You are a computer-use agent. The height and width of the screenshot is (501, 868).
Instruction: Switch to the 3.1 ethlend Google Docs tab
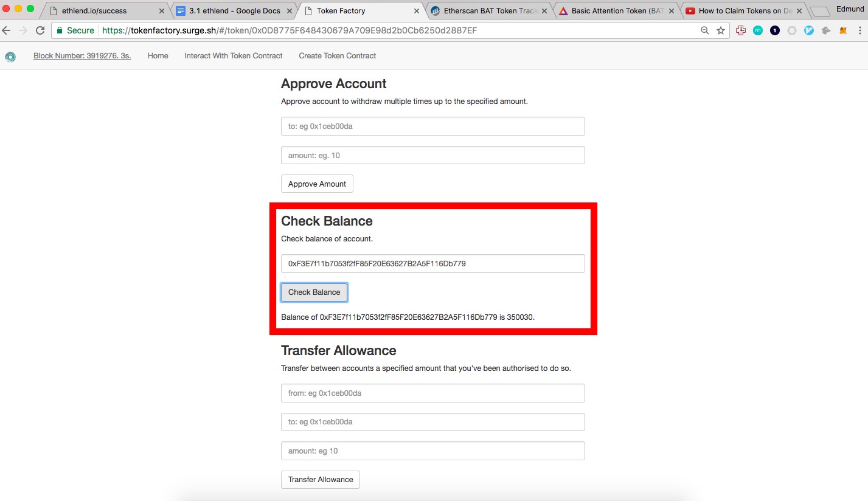pos(234,11)
